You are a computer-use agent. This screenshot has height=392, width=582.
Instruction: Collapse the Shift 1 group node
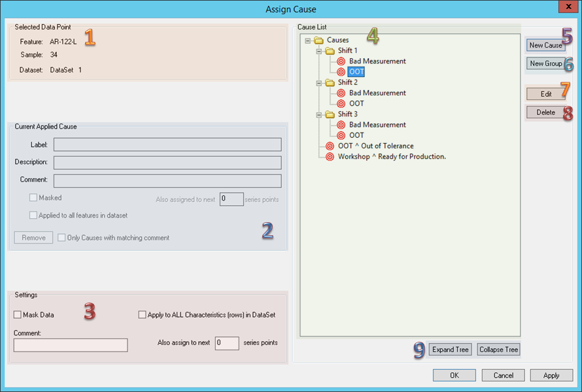[x=319, y=51]
